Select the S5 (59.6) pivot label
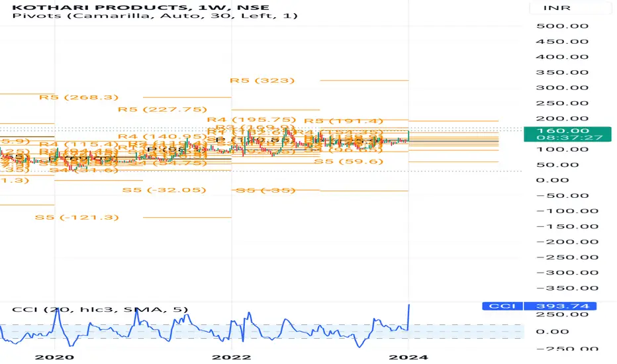 coord(349,161)
